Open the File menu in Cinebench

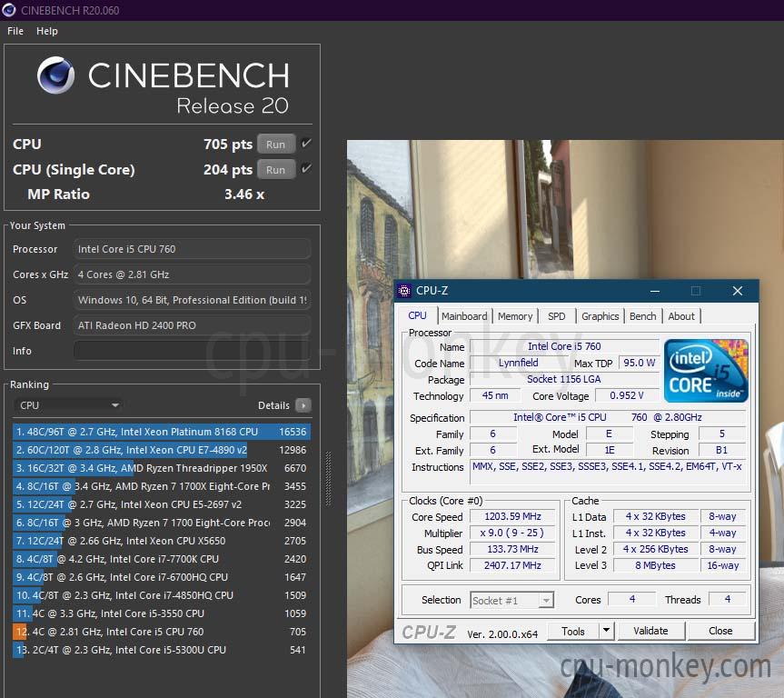[15, 31]
